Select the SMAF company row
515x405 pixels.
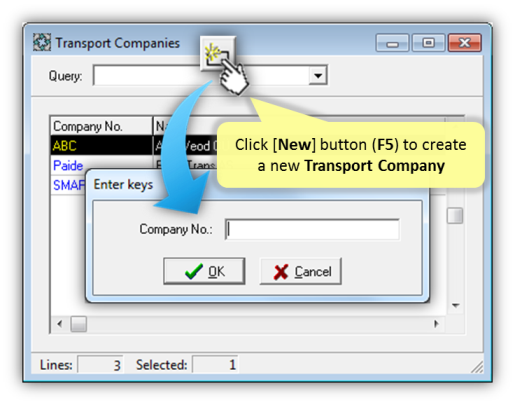(68, 185)
